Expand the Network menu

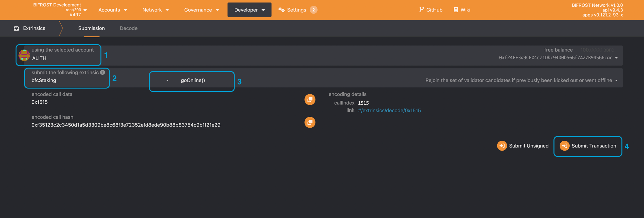click(155, 10)
